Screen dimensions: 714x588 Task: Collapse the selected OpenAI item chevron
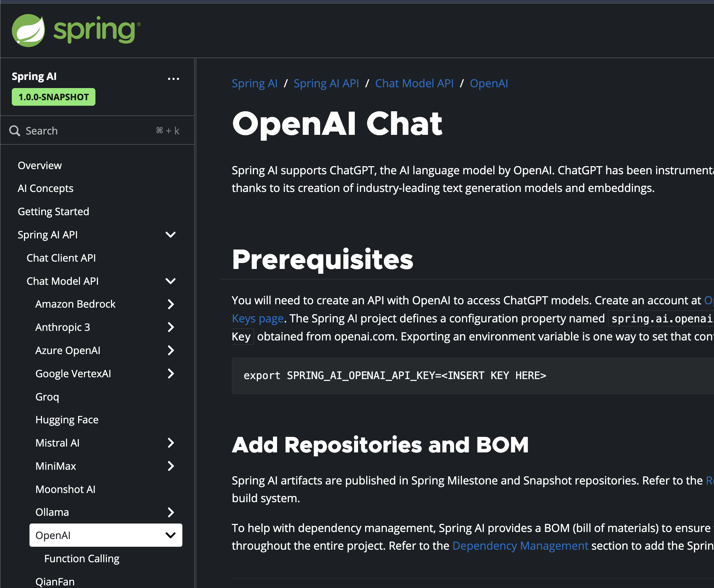(171, 535)
